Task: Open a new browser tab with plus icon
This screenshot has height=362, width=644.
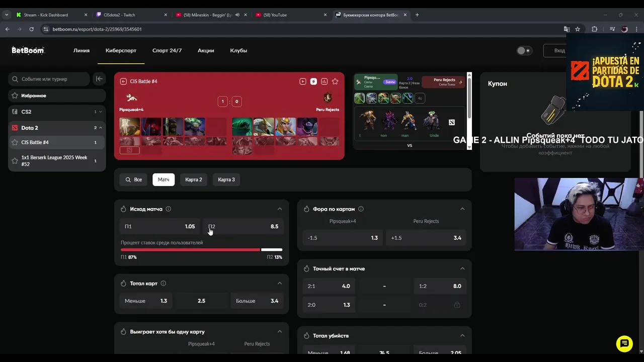Action: [417, 15]
